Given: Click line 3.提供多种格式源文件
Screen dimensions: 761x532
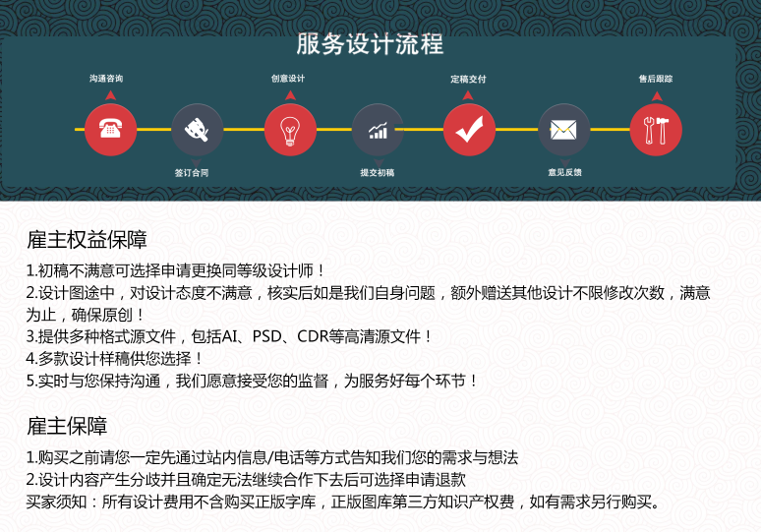Looking at the screenshot, I should pos(228,336).
